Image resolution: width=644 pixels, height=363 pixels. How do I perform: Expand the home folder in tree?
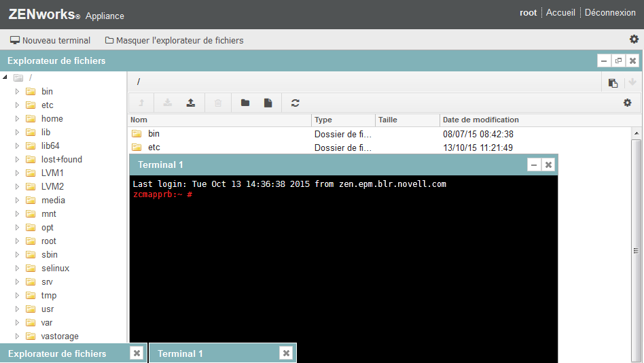pyautogui.click(x=17, y=118)
